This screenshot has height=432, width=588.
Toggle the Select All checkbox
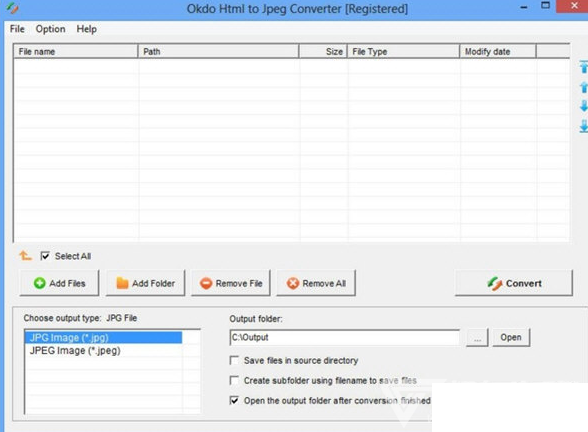[45, 256]
